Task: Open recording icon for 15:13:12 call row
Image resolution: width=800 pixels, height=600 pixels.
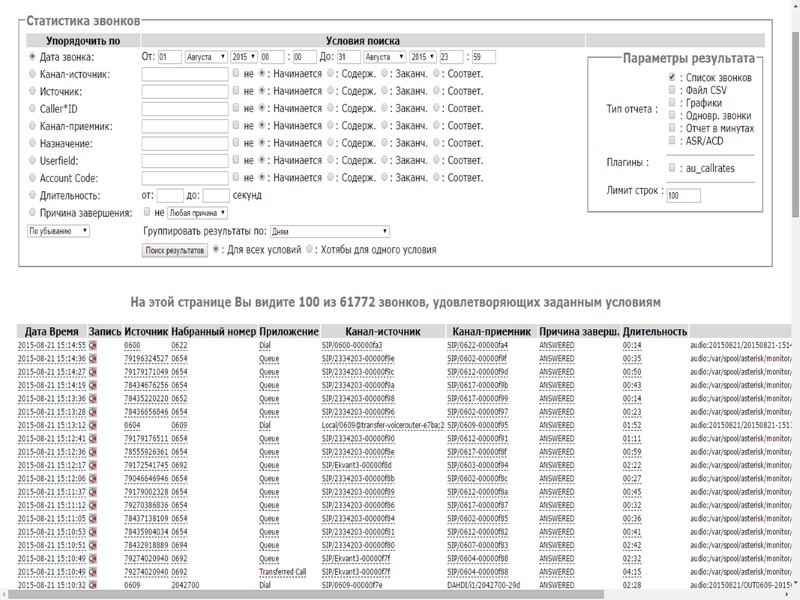Action: click(x=93, y=426)
